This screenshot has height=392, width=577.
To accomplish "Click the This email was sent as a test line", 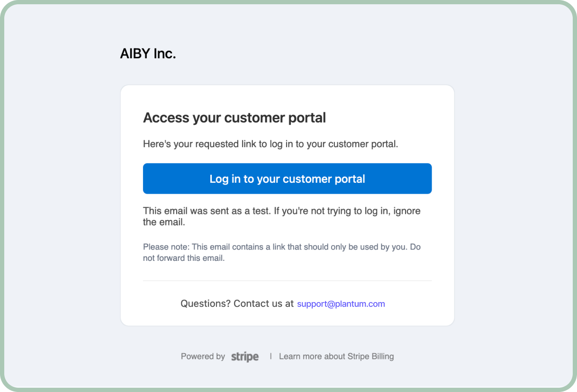I will tap(281, 211).
